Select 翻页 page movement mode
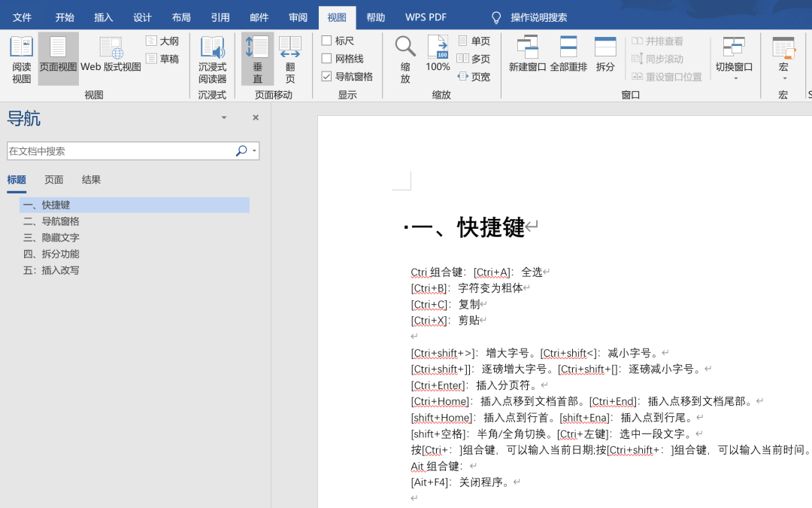 (x=290, y=59)
